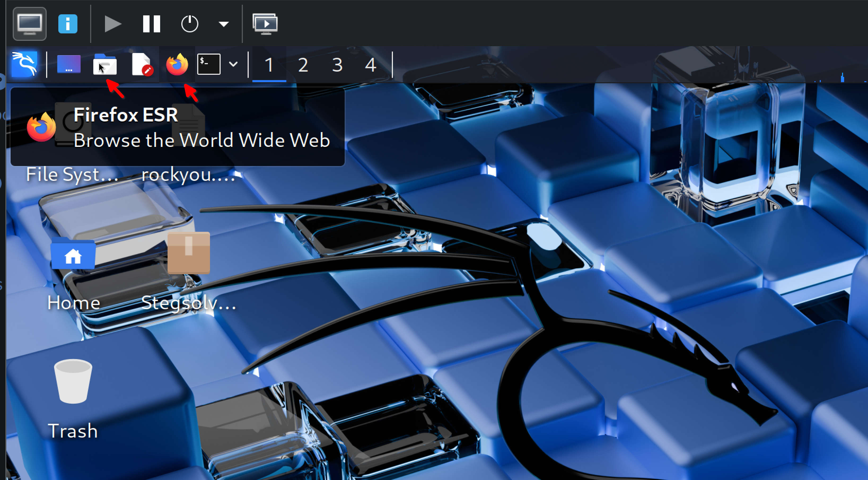Expand the shutdown options dropdown arrow
The height and width of the screenshot is (480, 868).
click(223, 24)
